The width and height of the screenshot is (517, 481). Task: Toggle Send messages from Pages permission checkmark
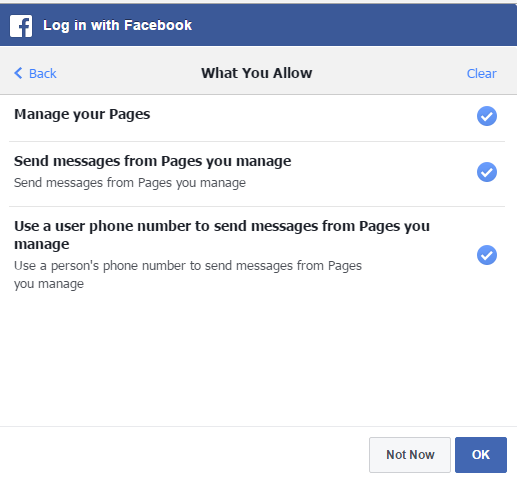click(487, 172)
